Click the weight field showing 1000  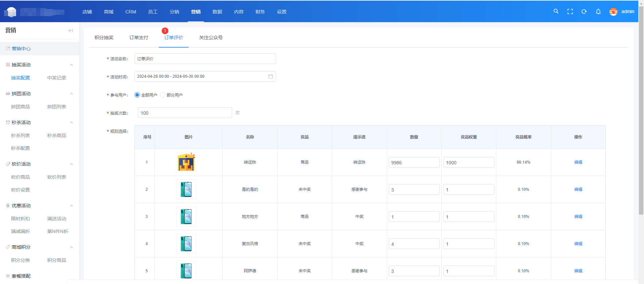tap(469, 162)
